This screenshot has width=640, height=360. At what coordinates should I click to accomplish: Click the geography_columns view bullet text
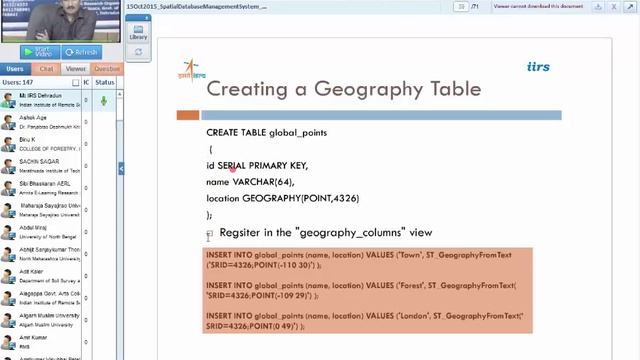[326, 233]
